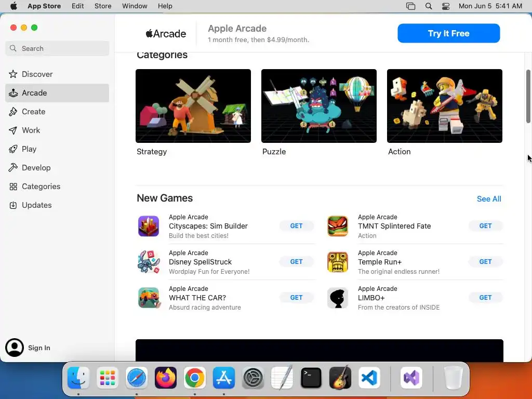The image size is (532, 399).
Task: Click the Work paper plane icon
Action: [13, 130]
